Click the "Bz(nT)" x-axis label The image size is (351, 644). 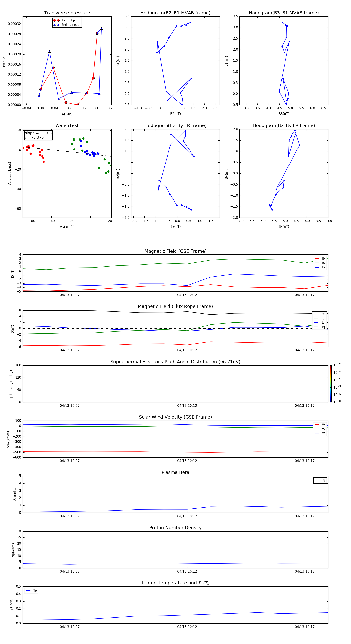coord(175,227)
